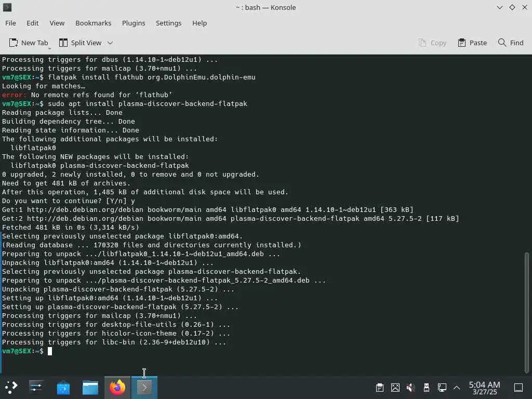
Task: Click the Konsole task in the taskbar
Action: (144, 388)
